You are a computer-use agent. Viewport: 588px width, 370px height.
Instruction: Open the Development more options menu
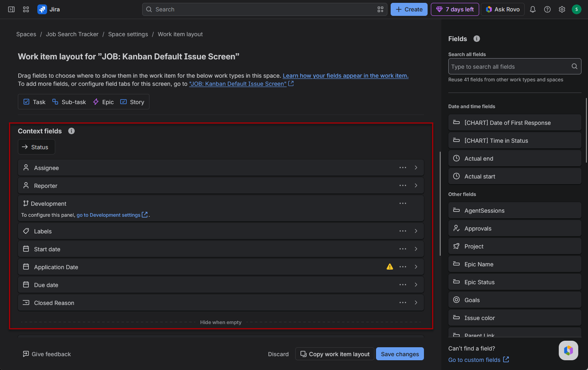tap(403, 203)
